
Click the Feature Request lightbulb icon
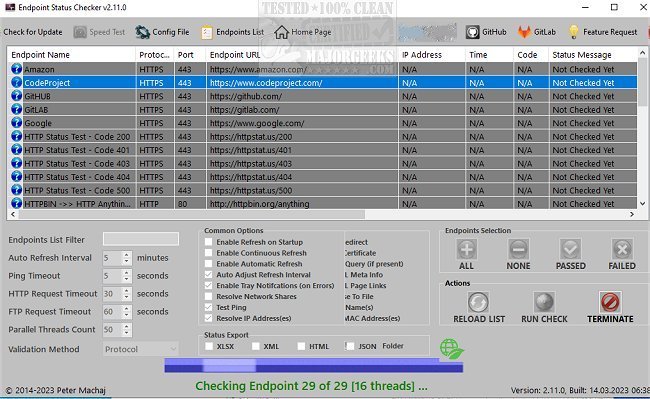point(574,32)
